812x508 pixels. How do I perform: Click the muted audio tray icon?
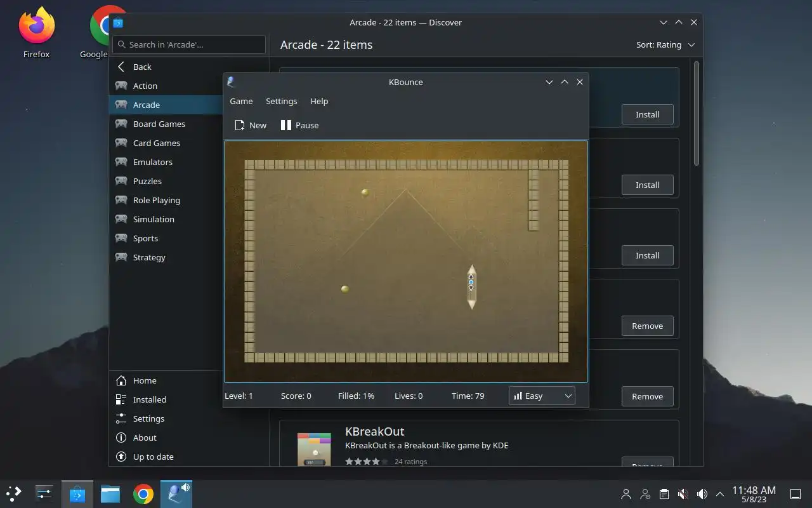(683, 494)
